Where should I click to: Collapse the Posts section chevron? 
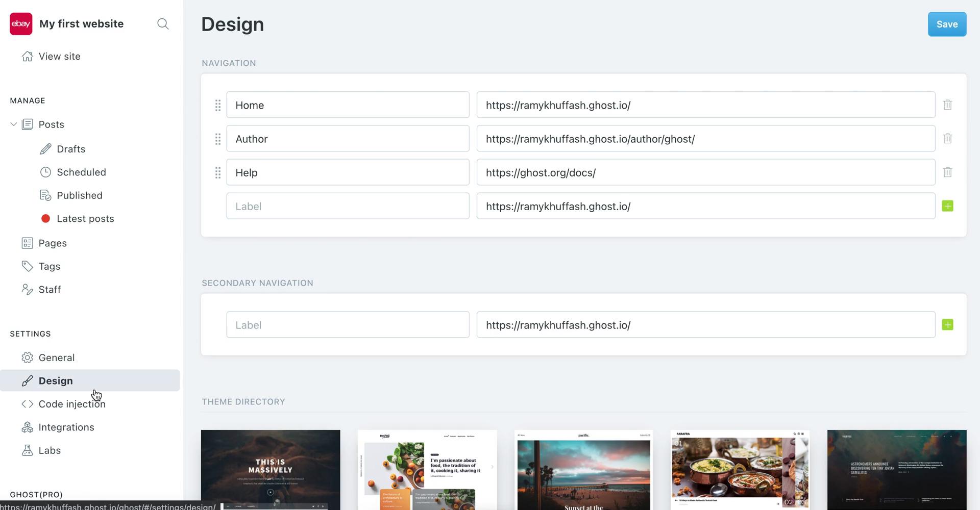coord(14,124)
